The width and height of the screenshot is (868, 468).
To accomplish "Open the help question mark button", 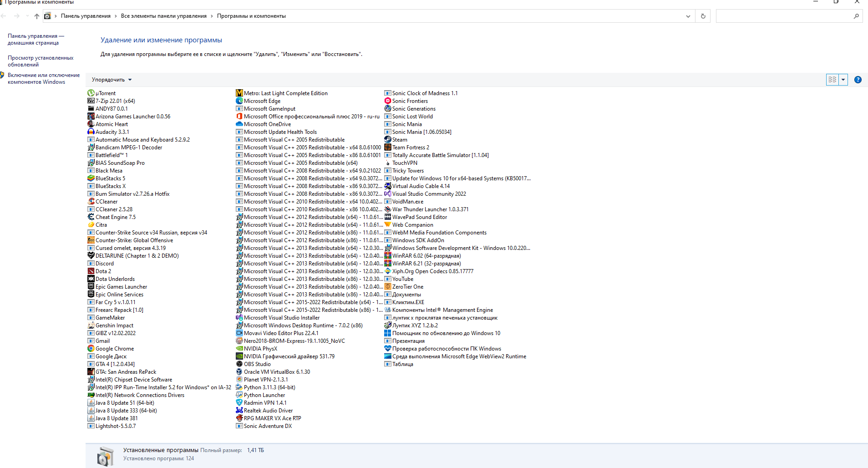I will pos(858,80).
